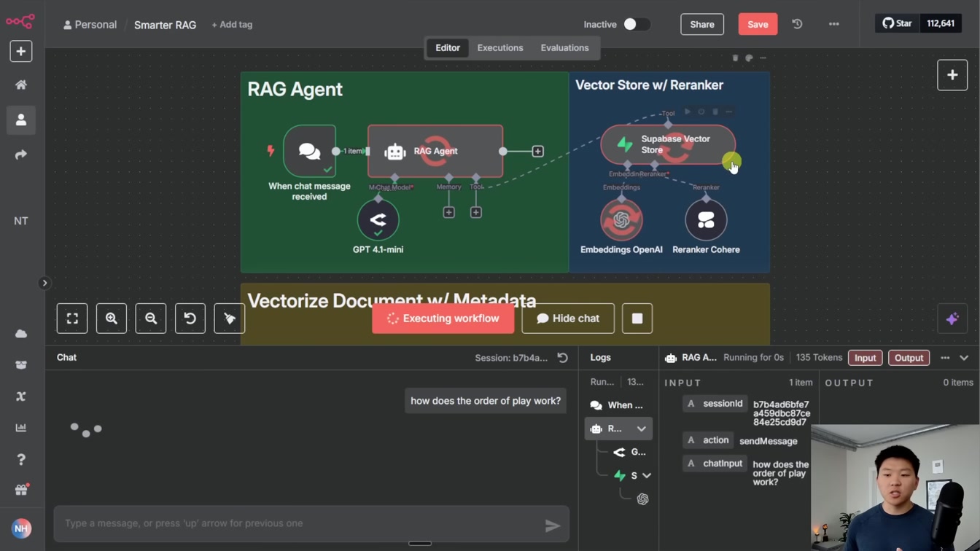The image size is (980, 551).
Task: Select the RAG Agent node
Action: pyautogui.click(x=435, y=151)
